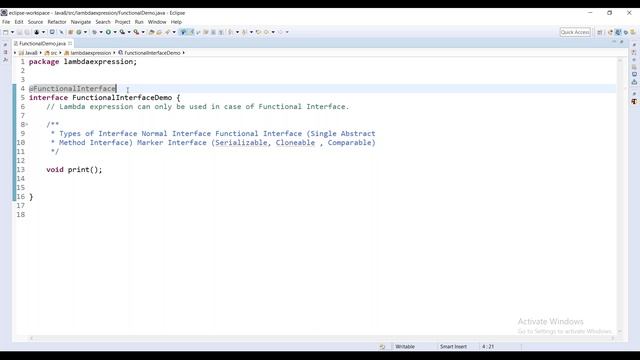Click the Quick Access field
The height and width of the screenshot is (360, 640).
(575, 32)
